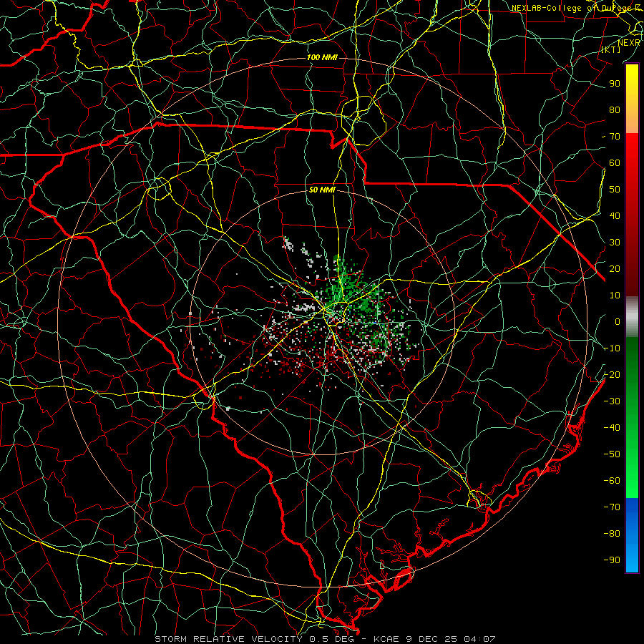The width and height of the screenshot is (644, 644).
Task: Pick the -40 knot scale label
Action: coord(612,428)
